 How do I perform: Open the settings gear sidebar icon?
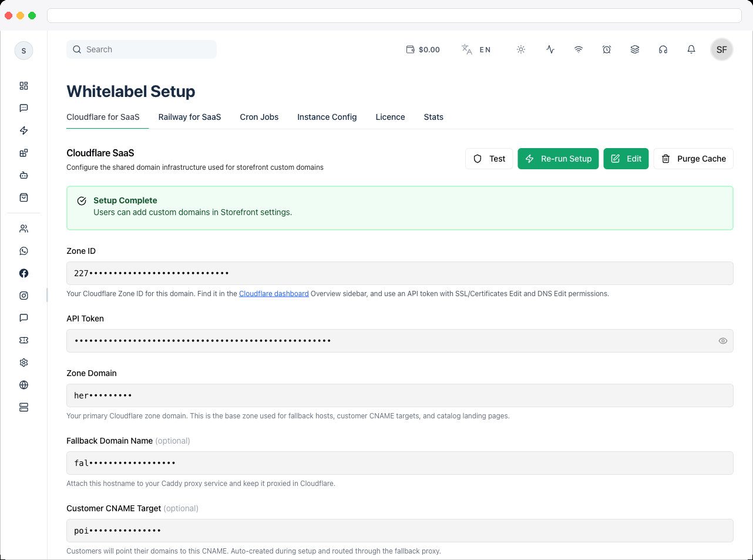[23, 363]
